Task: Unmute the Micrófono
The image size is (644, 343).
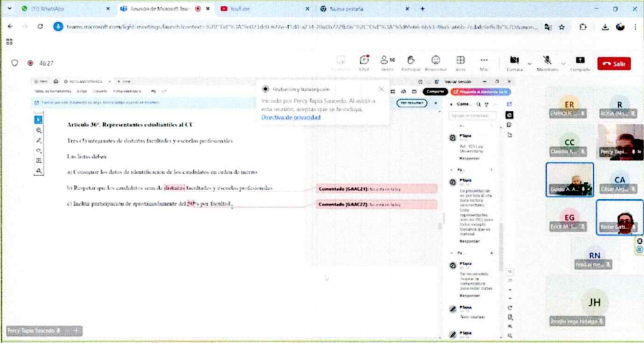Action: coord(547,61)
